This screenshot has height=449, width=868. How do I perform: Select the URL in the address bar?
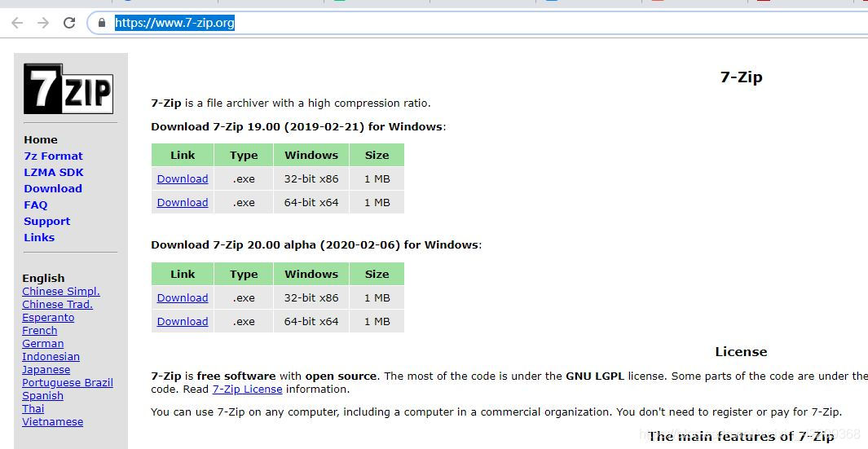[x=174, y=23]
